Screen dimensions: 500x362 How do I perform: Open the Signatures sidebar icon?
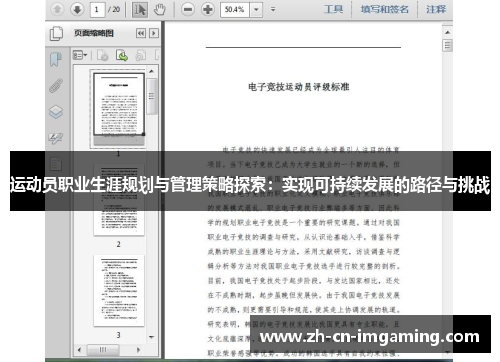[x=56, y=138]
